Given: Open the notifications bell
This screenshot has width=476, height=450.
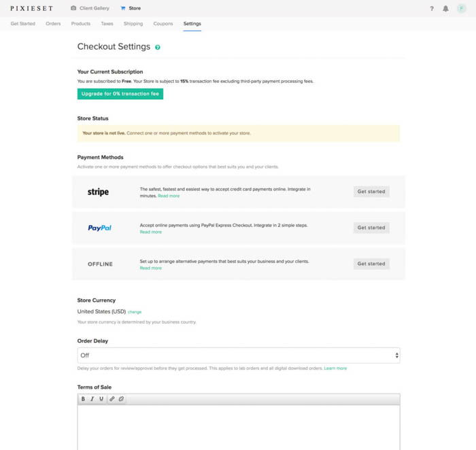Looking at the screenshot, I should coord(445,8).
